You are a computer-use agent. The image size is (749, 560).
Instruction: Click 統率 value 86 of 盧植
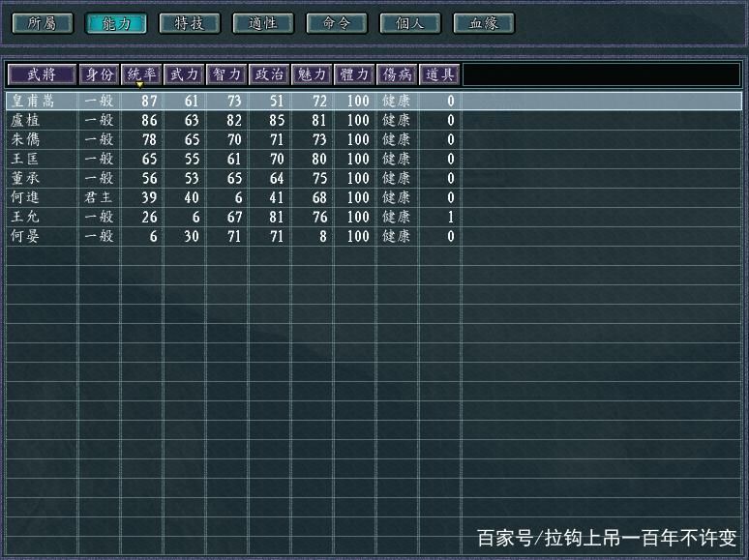point(149,120)
